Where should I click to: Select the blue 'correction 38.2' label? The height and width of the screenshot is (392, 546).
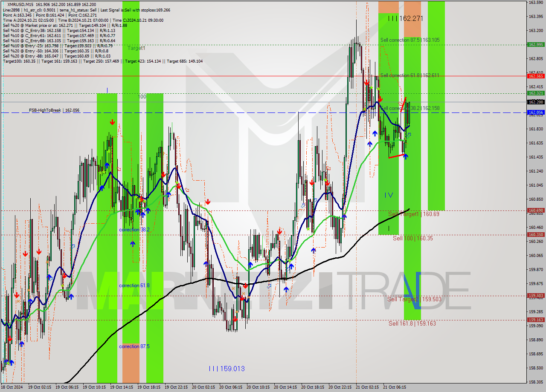(134, 230)
